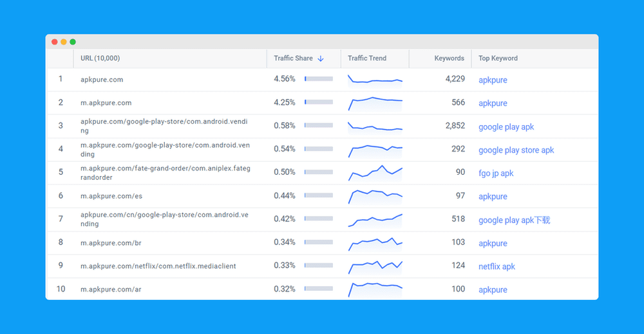Click the 0.33% traffic share value
This screenshot has width=644, height=334.
click(285, 265)
